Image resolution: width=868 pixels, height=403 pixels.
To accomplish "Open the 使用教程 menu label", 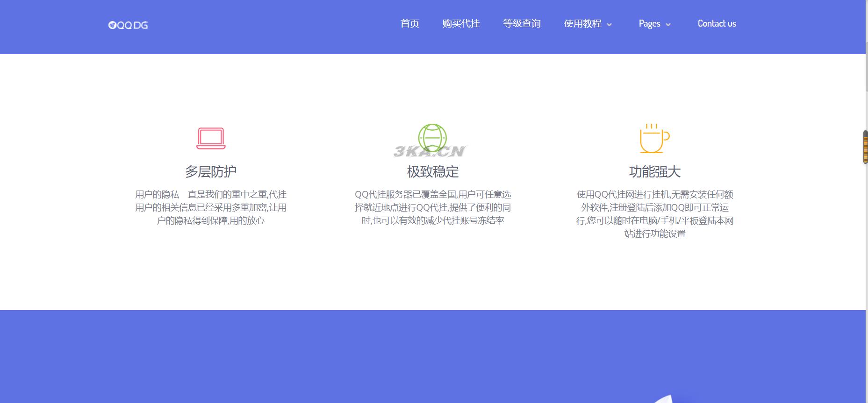I will tap(582, 23).
